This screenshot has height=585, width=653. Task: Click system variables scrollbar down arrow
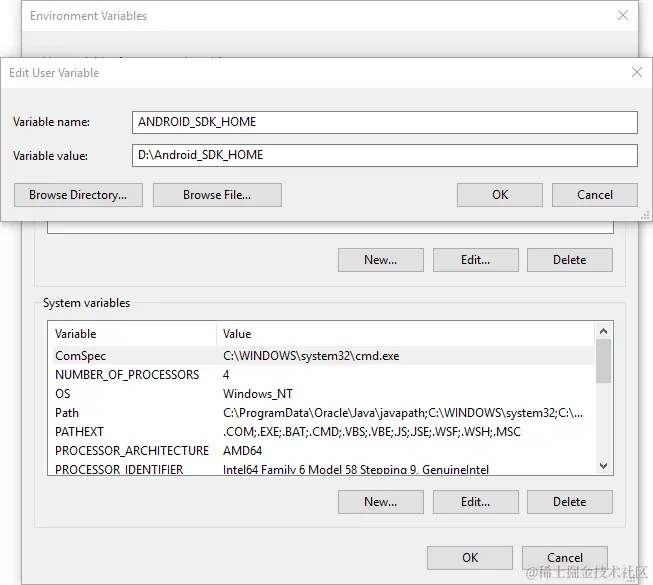[603, 466]
